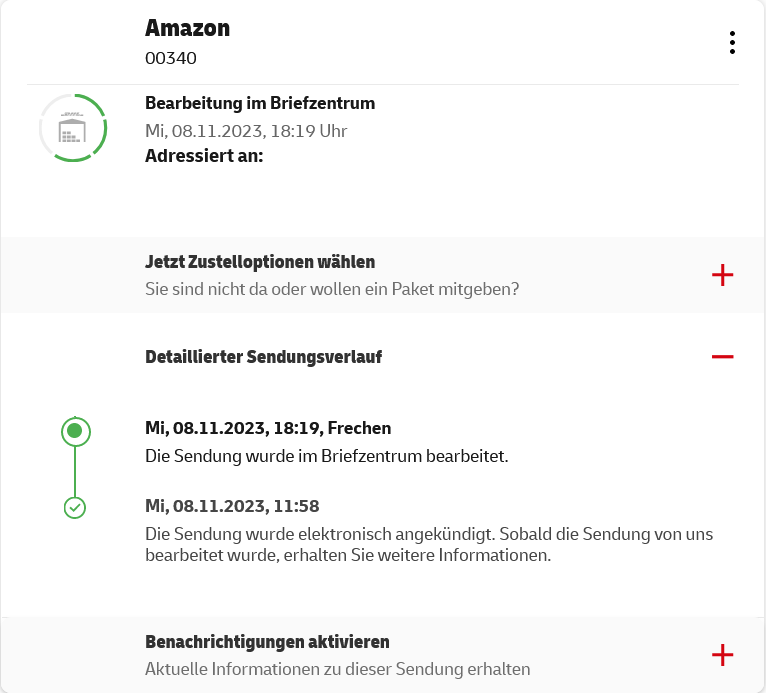Click the redacted recipient address block

pyautogui.click(x=416, y=195)
